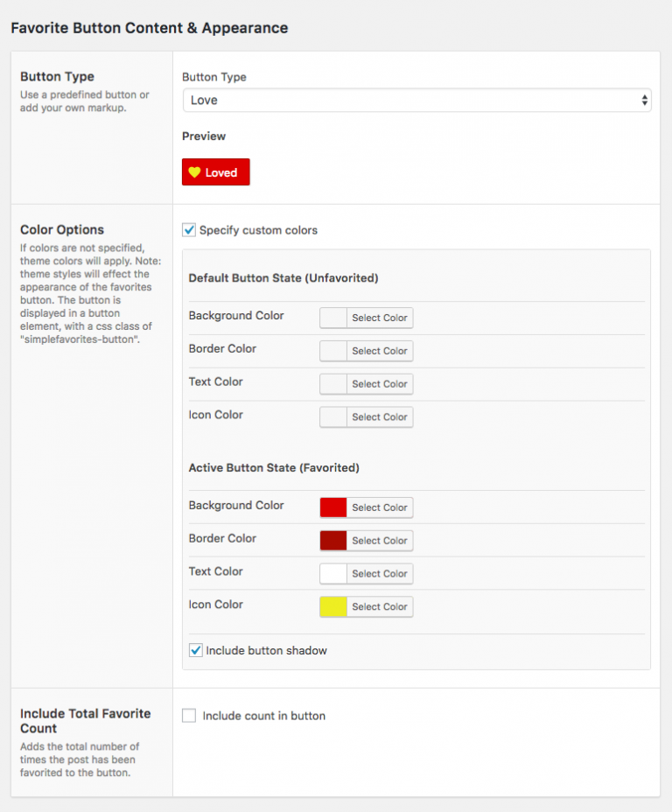Click the empty default Icon Color swatch
This screenshot has height=812, width=672.
332,417
